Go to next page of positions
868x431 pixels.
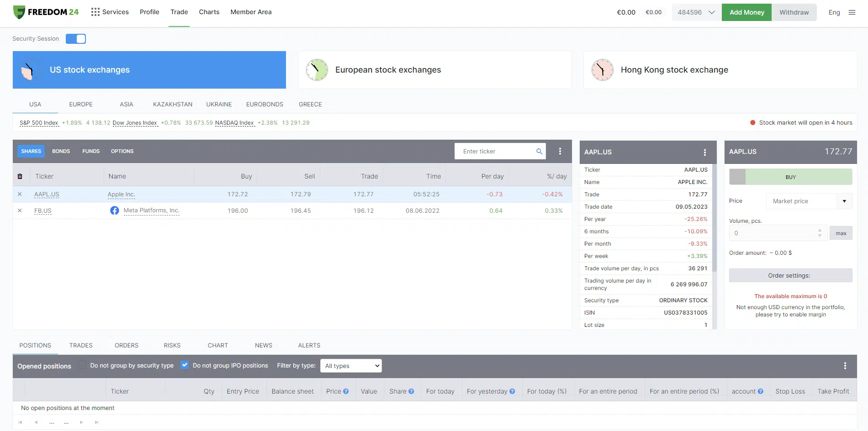coord(81,422)
